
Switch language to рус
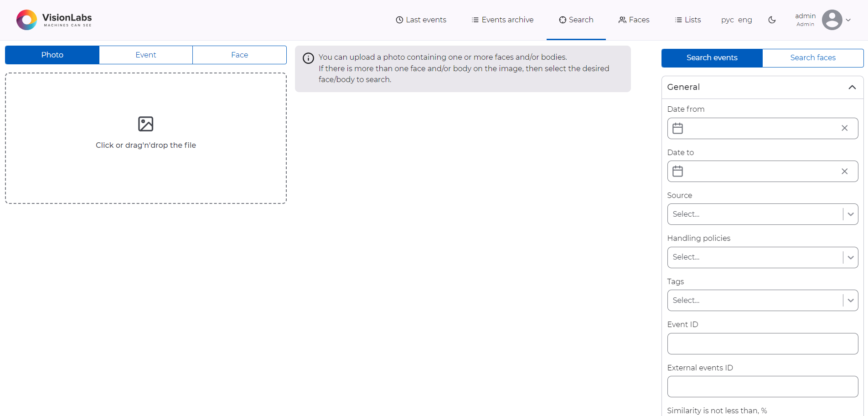point(727,20)
